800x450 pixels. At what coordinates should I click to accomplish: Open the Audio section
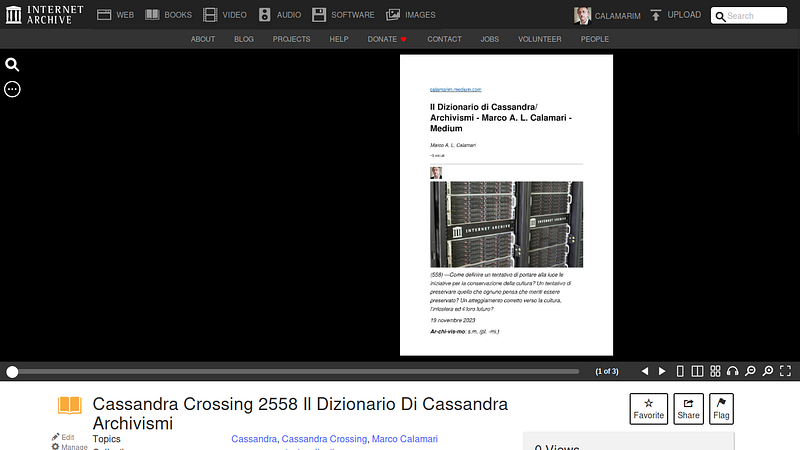pyautogui.click(x=280, y=15)
